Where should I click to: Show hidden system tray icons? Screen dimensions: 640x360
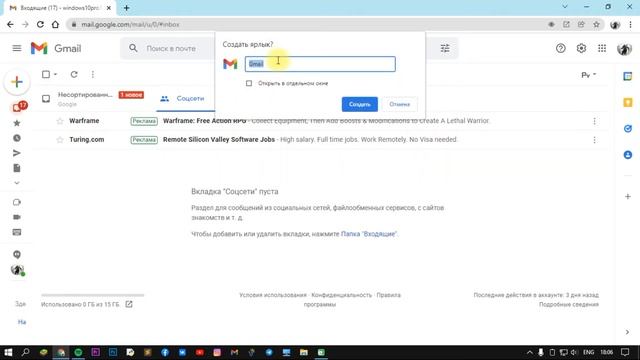tap(529, 352)
